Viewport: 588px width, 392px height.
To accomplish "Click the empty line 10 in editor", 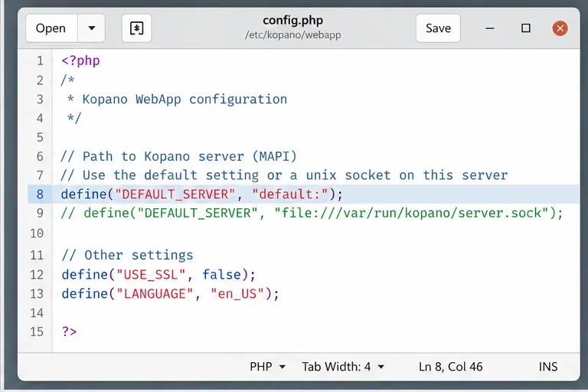I will click(316, 234).
